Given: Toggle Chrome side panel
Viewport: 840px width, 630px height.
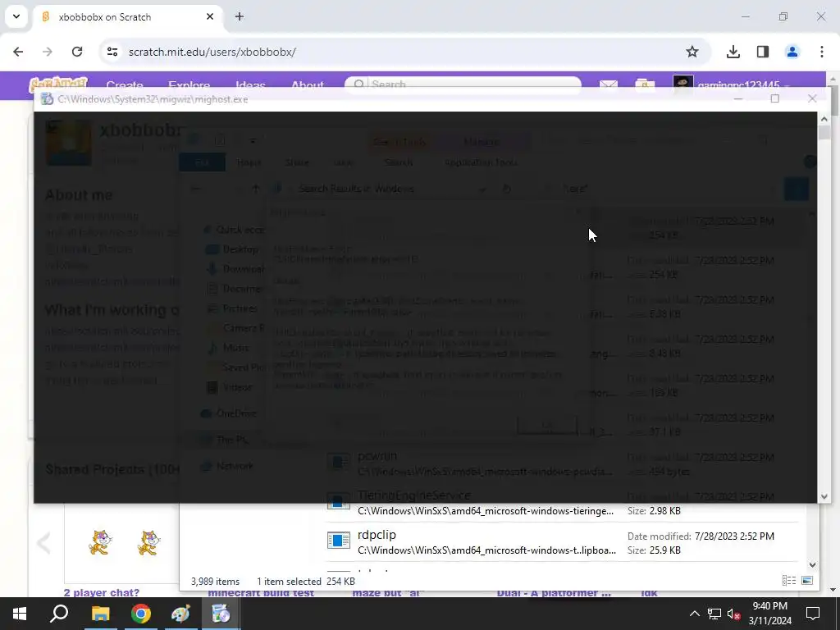Looking at the screenshot, I should click(x=763, y=52).
